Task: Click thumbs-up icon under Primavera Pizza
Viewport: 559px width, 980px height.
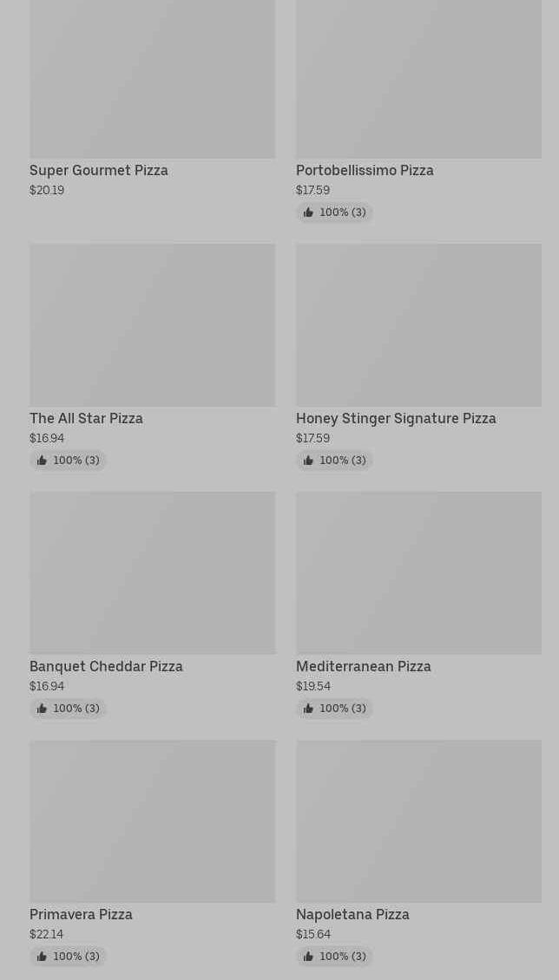Action: coord(42,957)
